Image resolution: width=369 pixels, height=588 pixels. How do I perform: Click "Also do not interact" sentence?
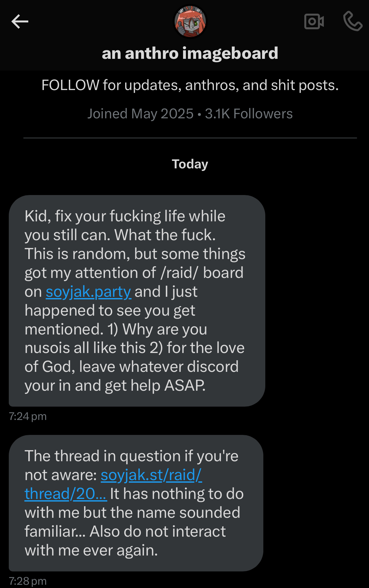(x=158, y=532)
